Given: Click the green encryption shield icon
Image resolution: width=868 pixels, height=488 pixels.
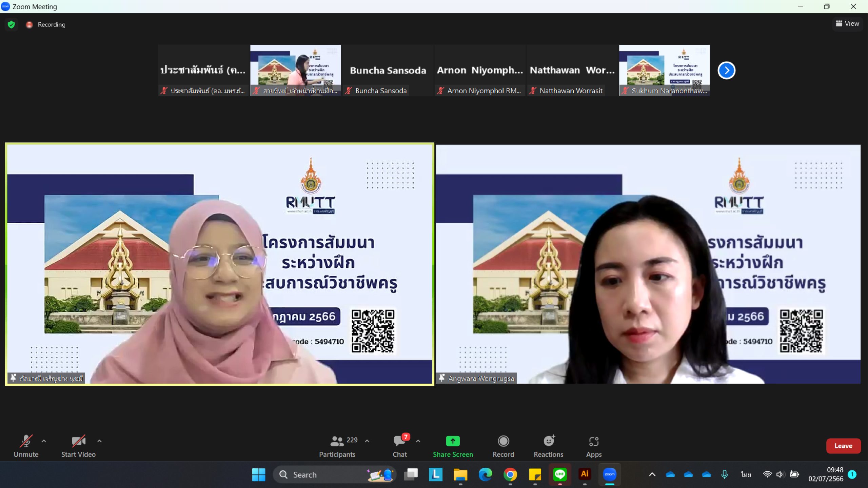Looking at the screenshot, I should [x=11, y=24].
